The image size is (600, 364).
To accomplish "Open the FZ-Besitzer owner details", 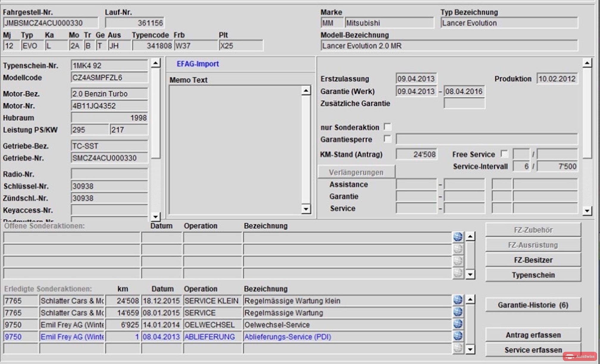I will pyautogui.click(x=533, y=260).
